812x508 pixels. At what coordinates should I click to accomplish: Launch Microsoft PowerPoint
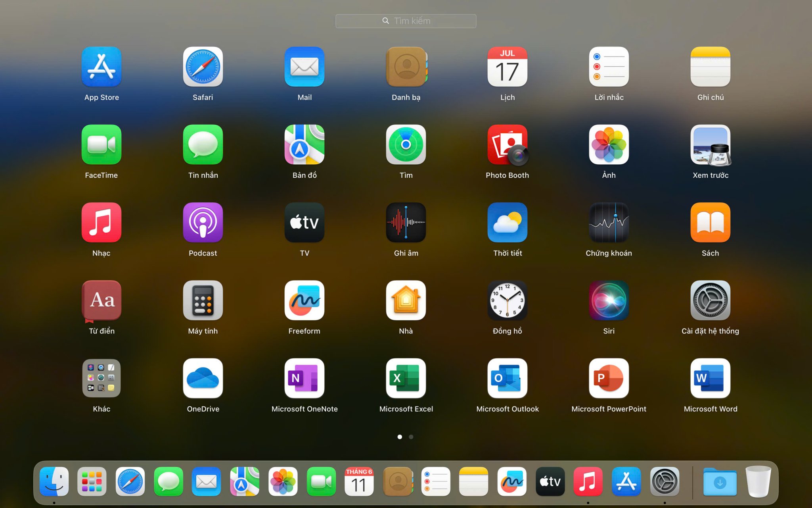pyautogui.click(x=609, y=378)
